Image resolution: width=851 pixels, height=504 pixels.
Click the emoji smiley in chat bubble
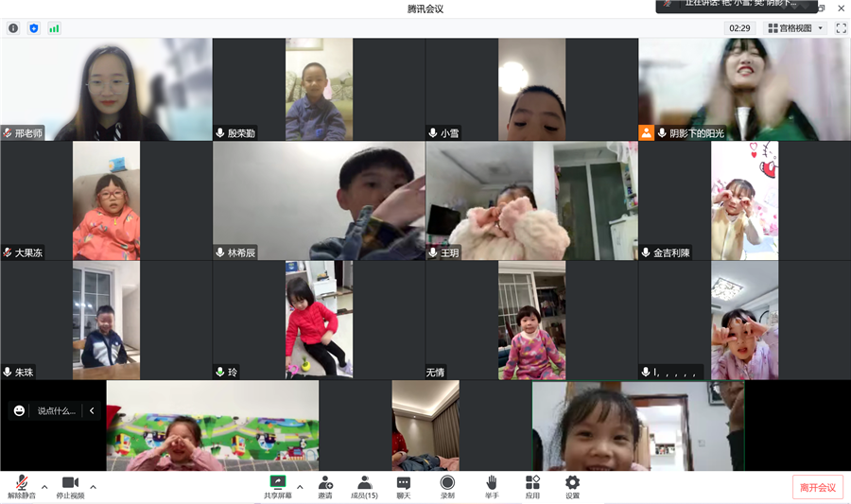(x=19, y=410)
